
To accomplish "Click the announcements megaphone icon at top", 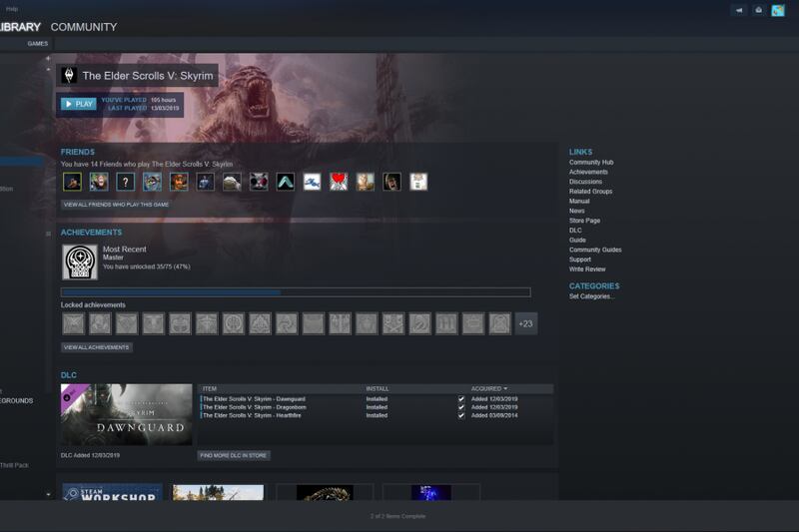I will click(739, 10).
